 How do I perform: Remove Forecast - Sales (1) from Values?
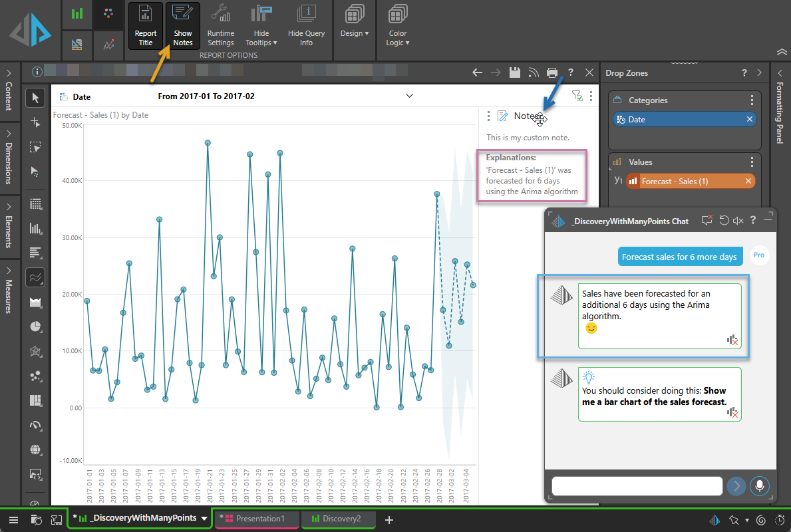coord(749,182)
